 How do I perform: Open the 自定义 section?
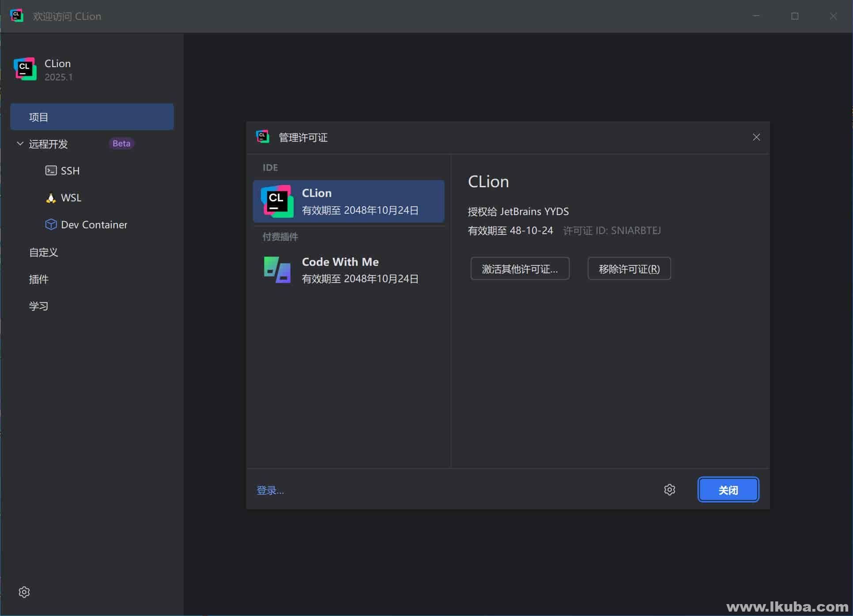(x=43, y=252)
